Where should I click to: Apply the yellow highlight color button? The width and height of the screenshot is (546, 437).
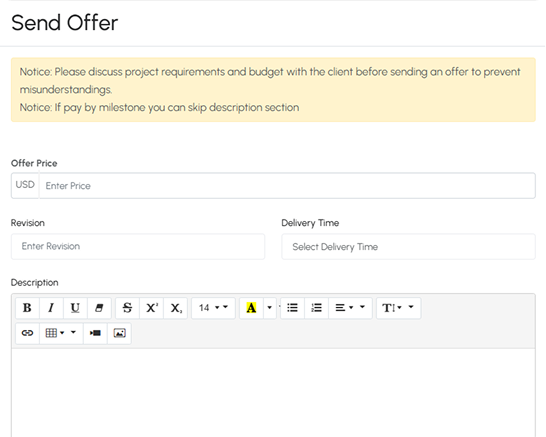[251, 308]
